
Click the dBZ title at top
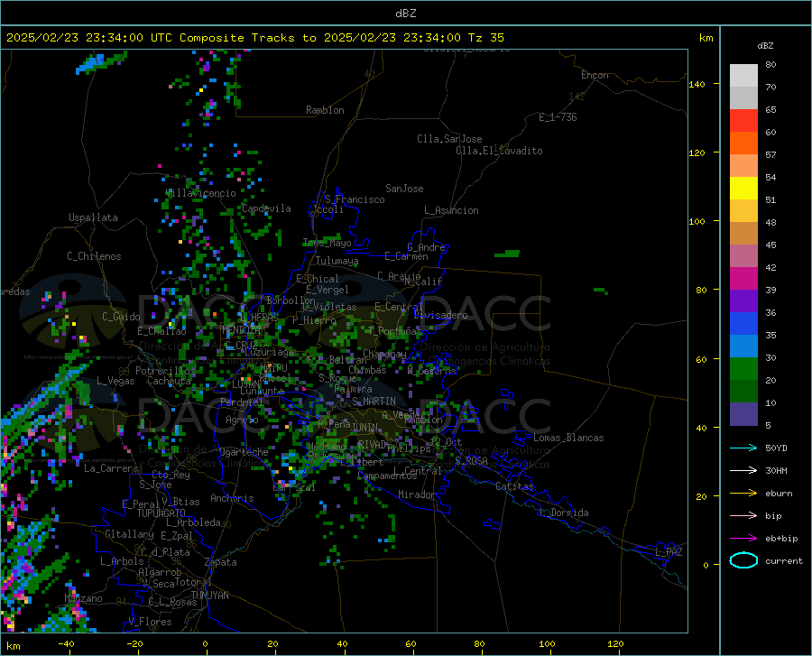[405, 14]
